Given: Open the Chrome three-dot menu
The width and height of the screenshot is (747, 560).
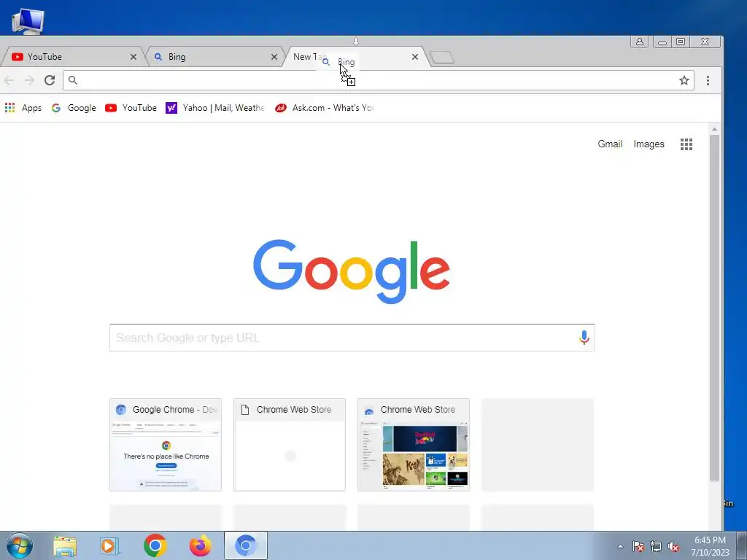Looking at the screenshot, I should [708, 80].
